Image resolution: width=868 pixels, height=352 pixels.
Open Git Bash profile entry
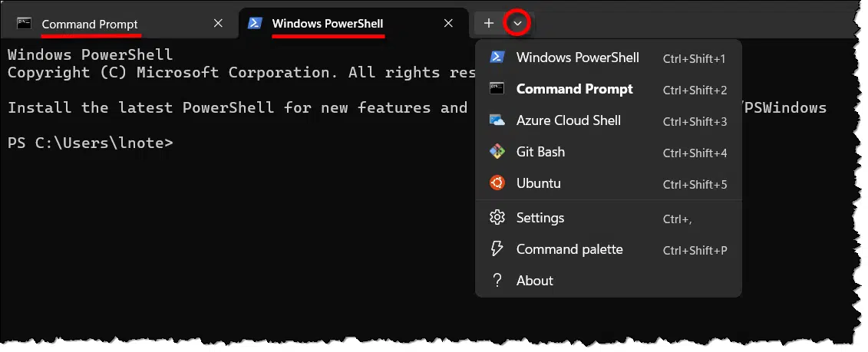[540, 152]
